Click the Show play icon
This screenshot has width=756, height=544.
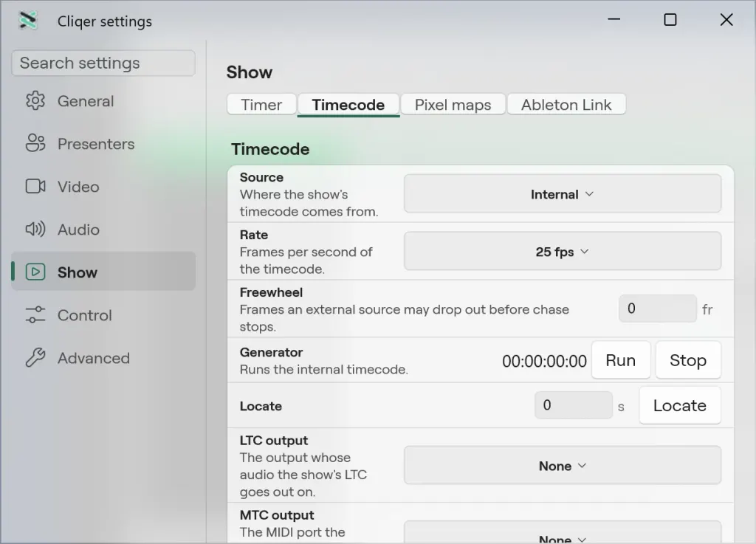pyautogui.click(x=35, y=272)
